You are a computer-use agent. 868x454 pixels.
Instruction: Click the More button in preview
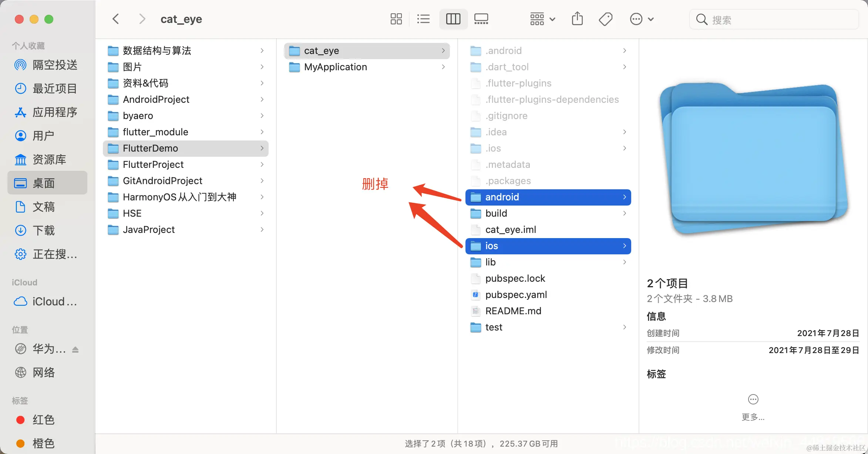tap(753, 400)
